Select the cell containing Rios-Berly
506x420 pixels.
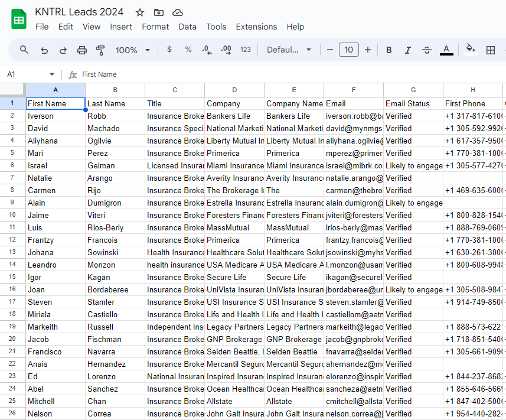tap(115, 227)
